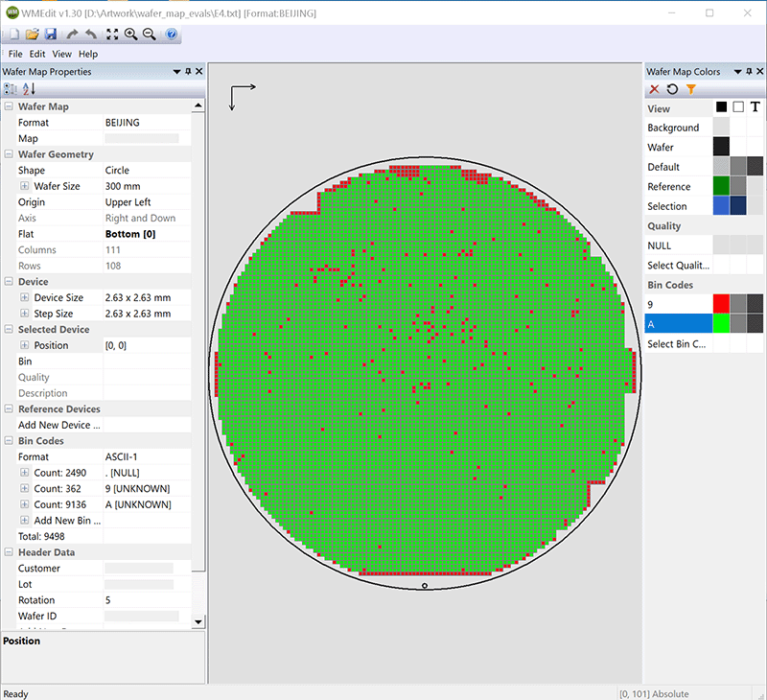The width and height of the screenshot is (767, 700).
Task: Open the help icon in toolbar
Action: 172,35
